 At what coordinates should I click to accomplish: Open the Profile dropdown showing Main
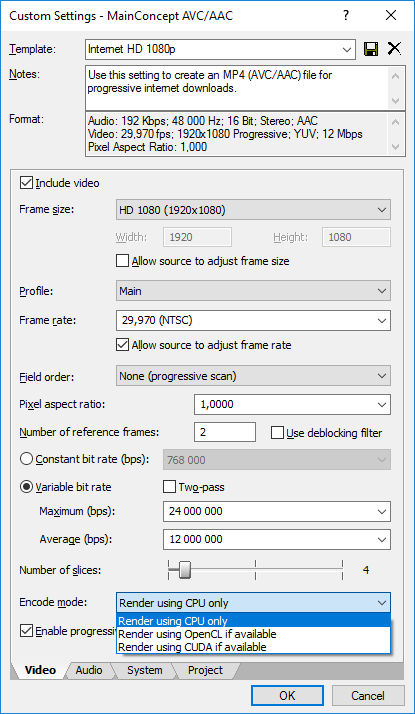coord(382,291)
